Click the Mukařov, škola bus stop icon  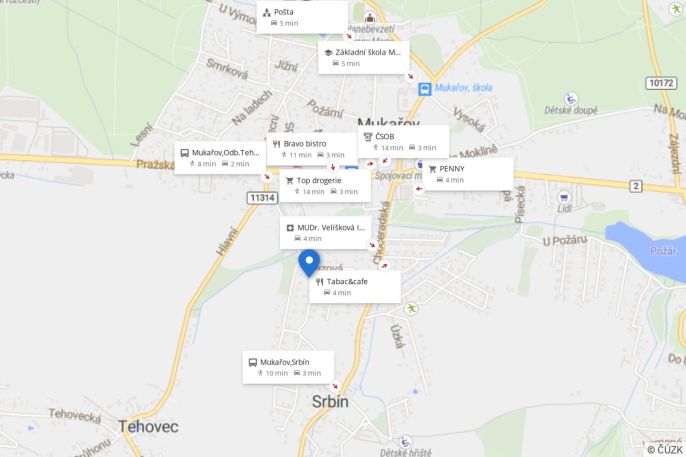[424, 89]
